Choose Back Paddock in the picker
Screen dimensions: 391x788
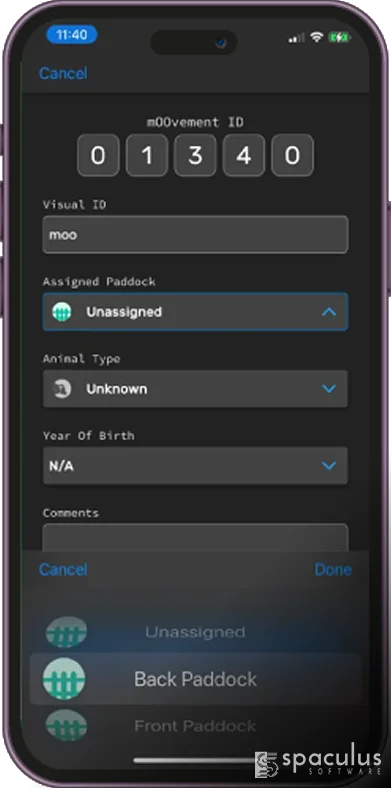point(196,679)
